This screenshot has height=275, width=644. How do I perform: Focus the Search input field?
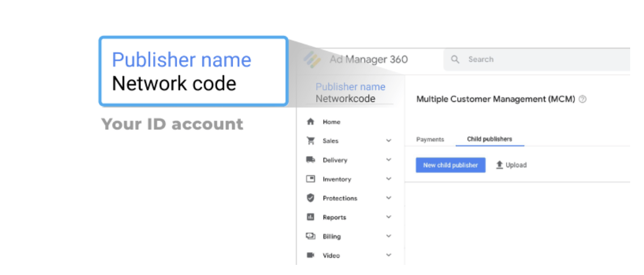pos(537,59)
